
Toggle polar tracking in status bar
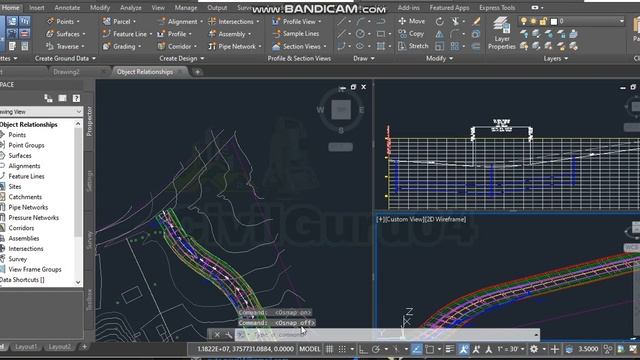[x=376, y=349]
